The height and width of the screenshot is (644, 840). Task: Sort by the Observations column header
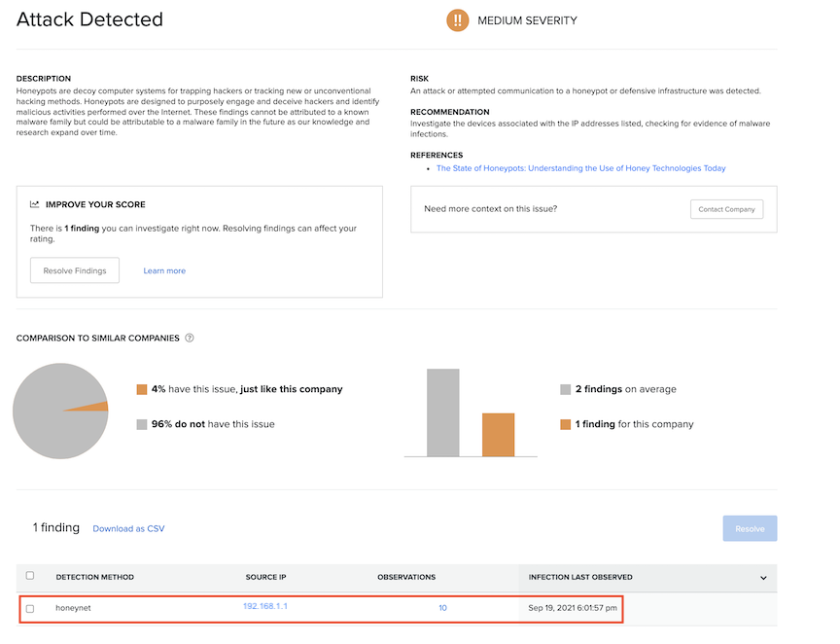coord(406,577)
